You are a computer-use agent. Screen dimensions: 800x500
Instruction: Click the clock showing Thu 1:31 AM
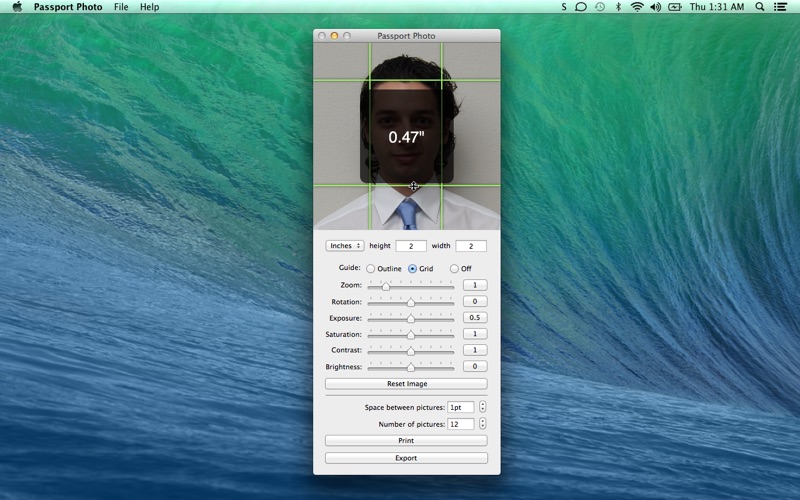717,7
